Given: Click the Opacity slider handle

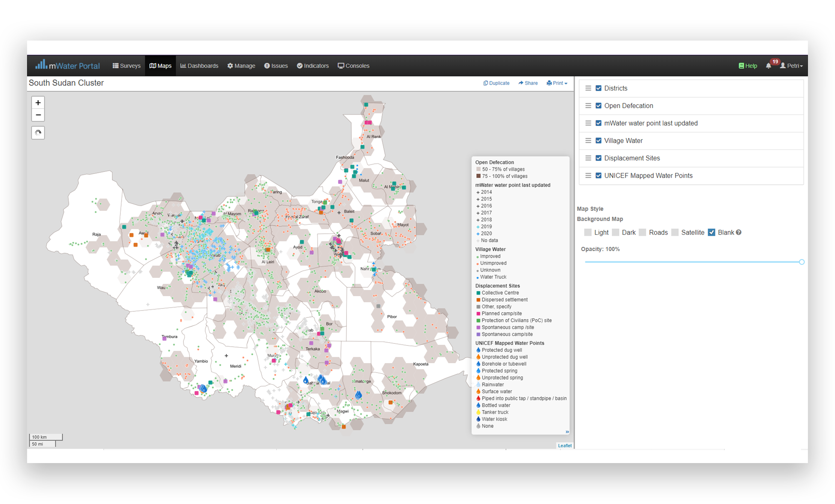Looking at the screenshot, I should [x=802, y=262].
